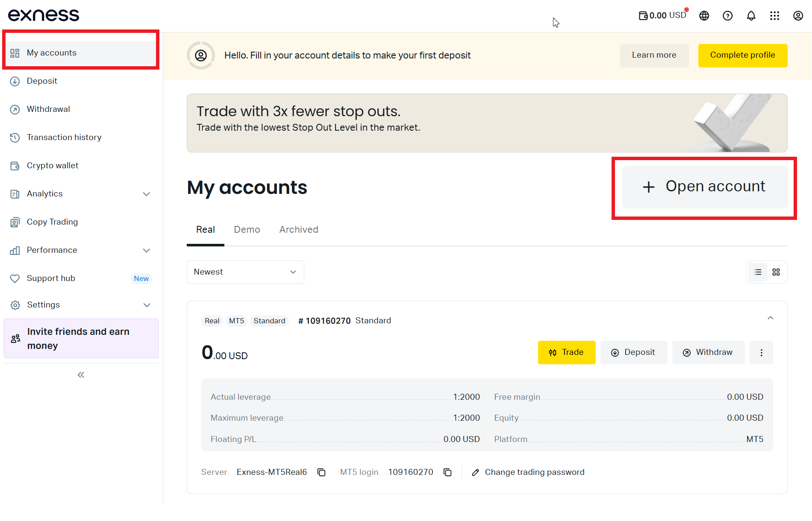812x521 pixels.
Task: Open notifications bell icon
Action: click(x=751, y=16)
